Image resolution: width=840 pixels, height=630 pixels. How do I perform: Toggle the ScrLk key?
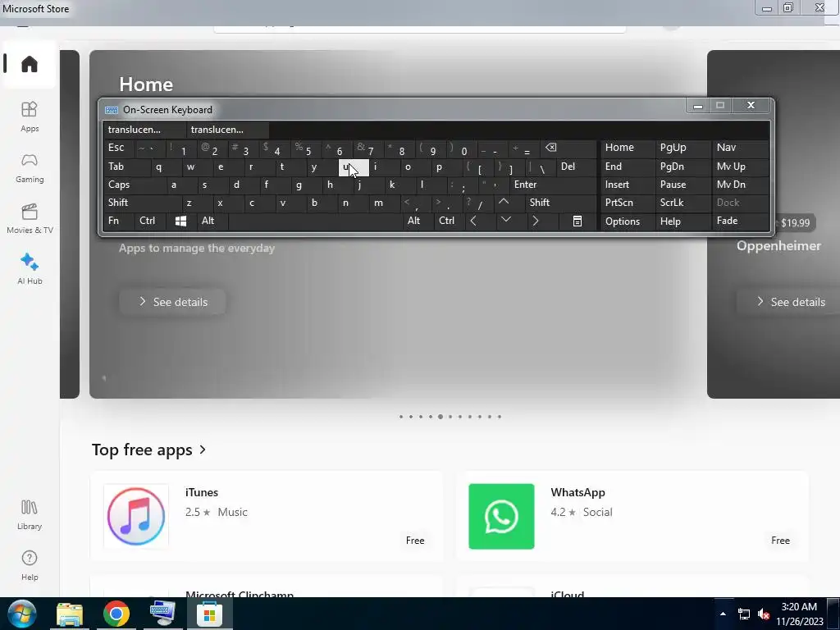[x=682, y=203]
